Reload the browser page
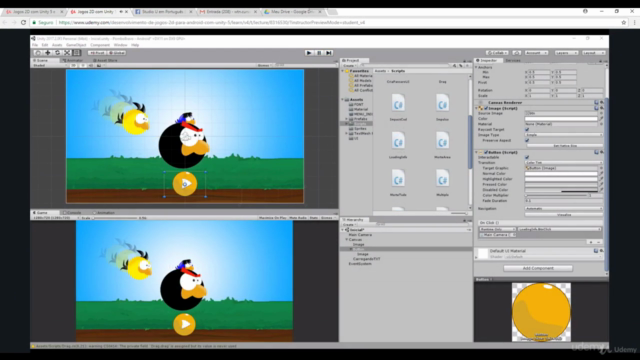Screen dimensions: 640x360 pyautogui.click(x=23, y=22)
